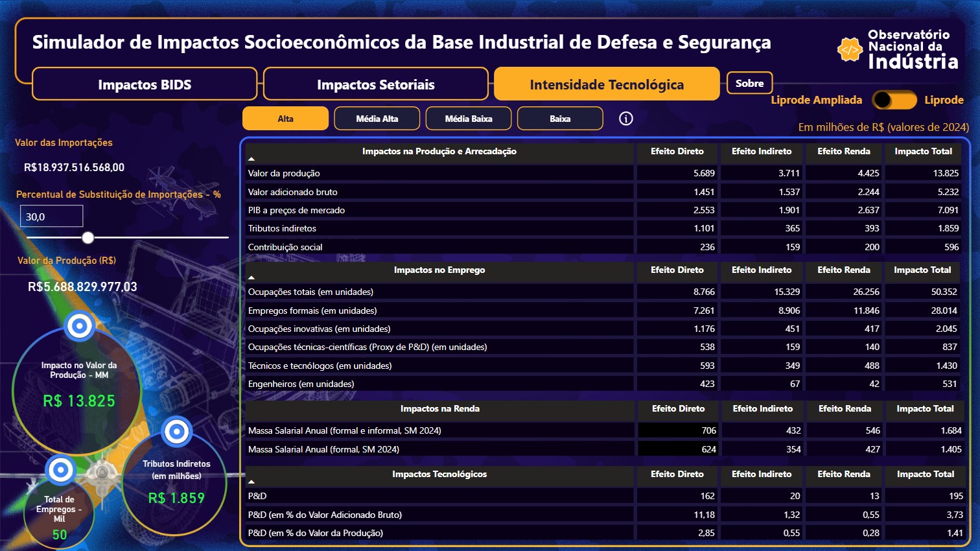980x551 pixels.
Task: Open the Impactos Setoriais tab
Action: pyautogui.click(x=375, y=84)
